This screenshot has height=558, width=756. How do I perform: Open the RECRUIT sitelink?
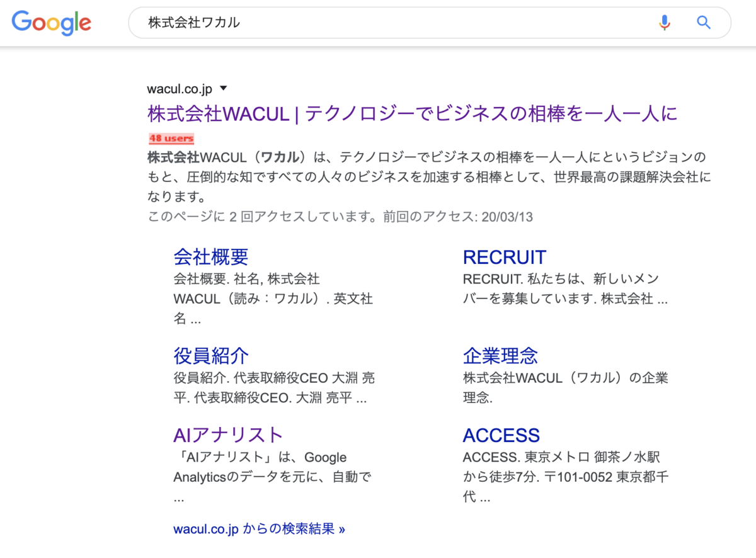[504, 257]
